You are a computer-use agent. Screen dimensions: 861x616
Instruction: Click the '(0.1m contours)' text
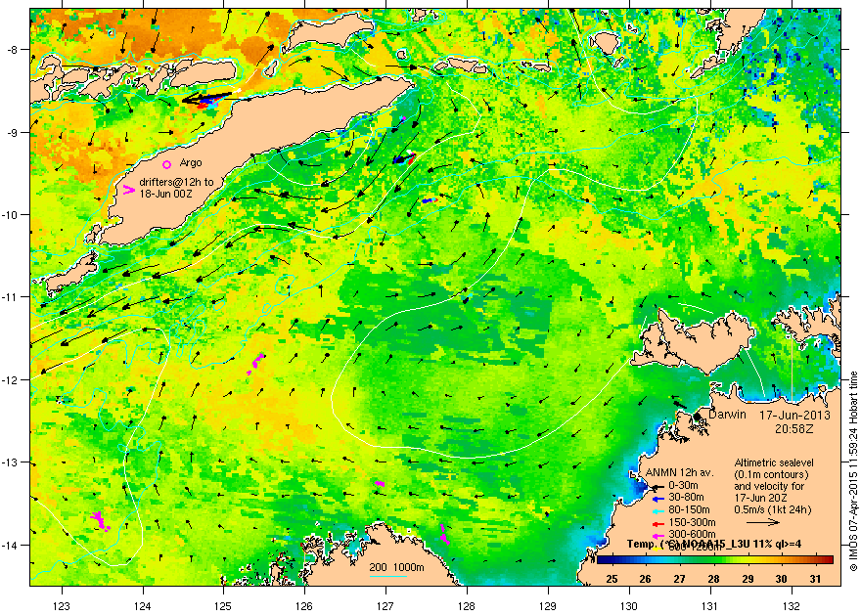[x=771, y=474]
